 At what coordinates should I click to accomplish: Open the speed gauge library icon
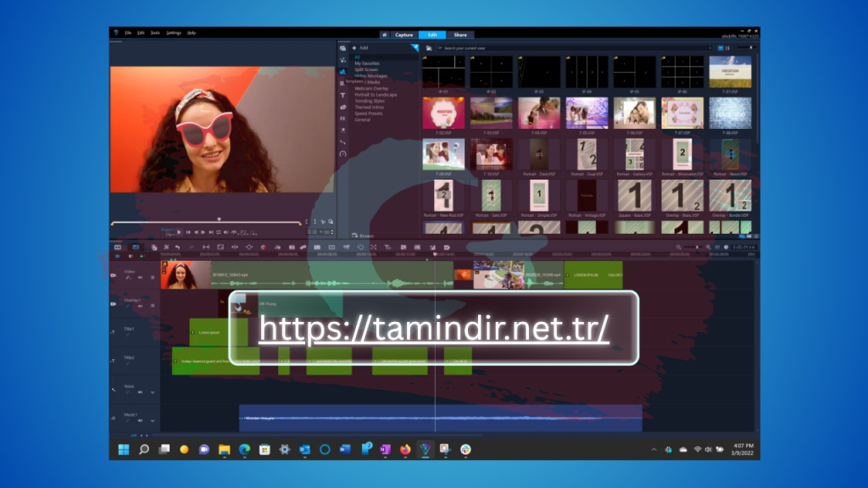(x=342, y=154)
